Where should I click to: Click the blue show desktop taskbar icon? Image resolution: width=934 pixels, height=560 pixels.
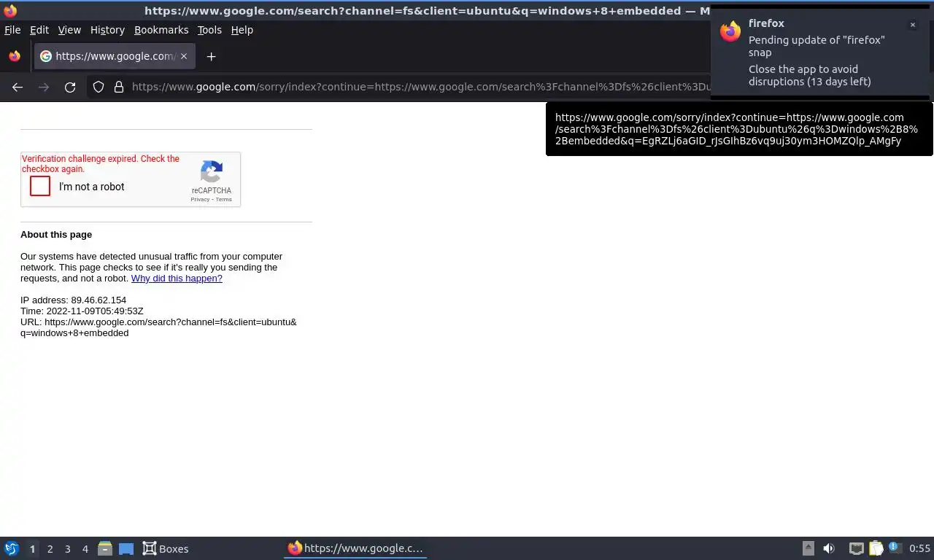point(126,548)
